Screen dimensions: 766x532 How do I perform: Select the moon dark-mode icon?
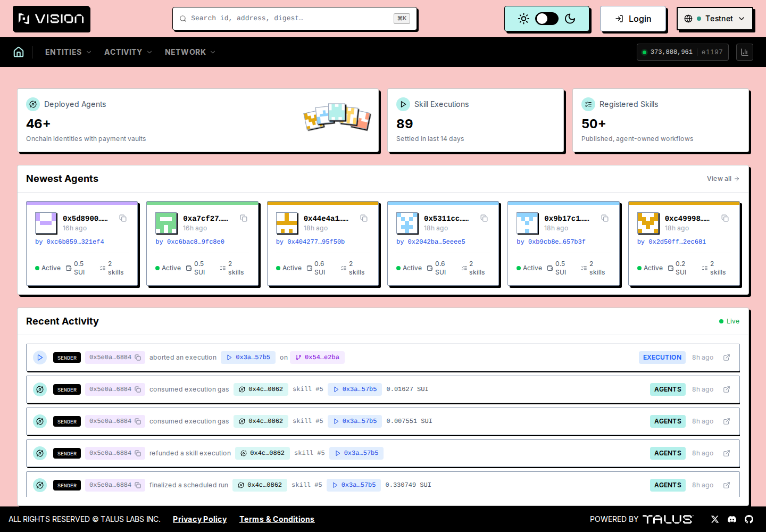[x=570, y=19]
